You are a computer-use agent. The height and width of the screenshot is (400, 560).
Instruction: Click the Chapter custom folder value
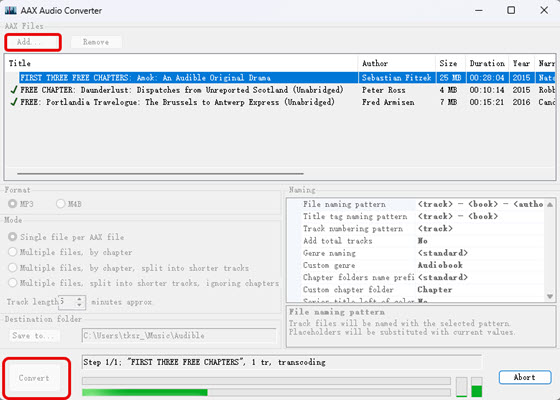click(435, 289)
